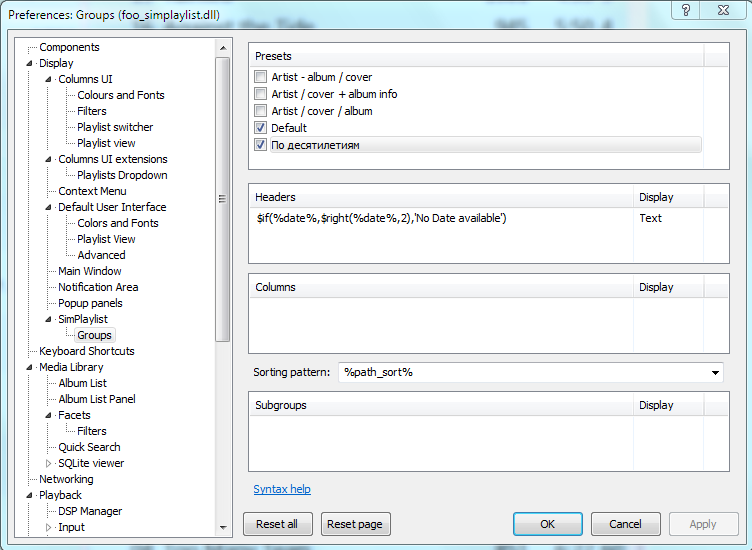The height and width of the screenshot is (550, 752).
Task: Expand the Input node under Playback
Action: 48,527
